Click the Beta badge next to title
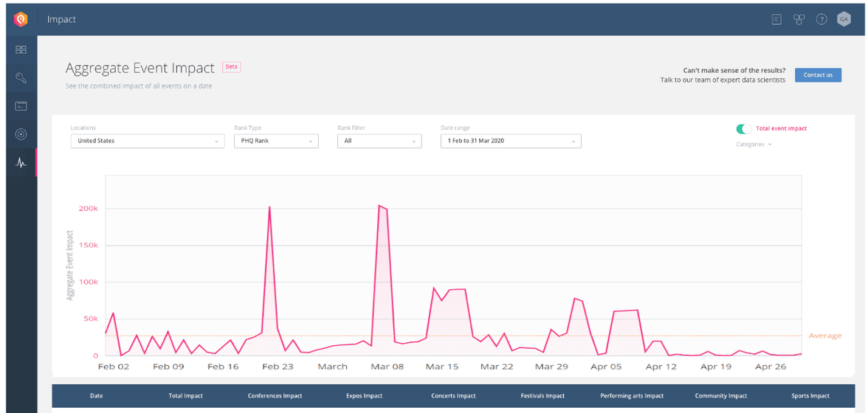Image resolution: width=868 pixels, height=413 pixels. coord(232,67)
